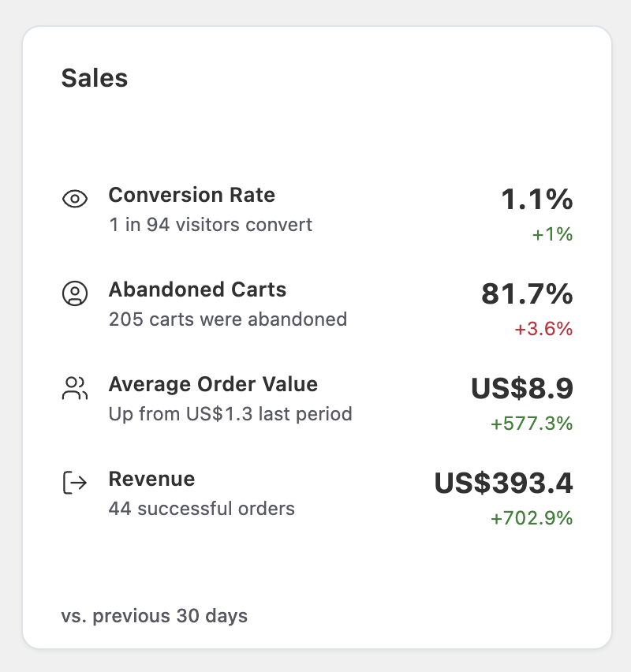
Task: Expand the Revenue metric row
Action: pyautogui.click(x=151, y=479)
